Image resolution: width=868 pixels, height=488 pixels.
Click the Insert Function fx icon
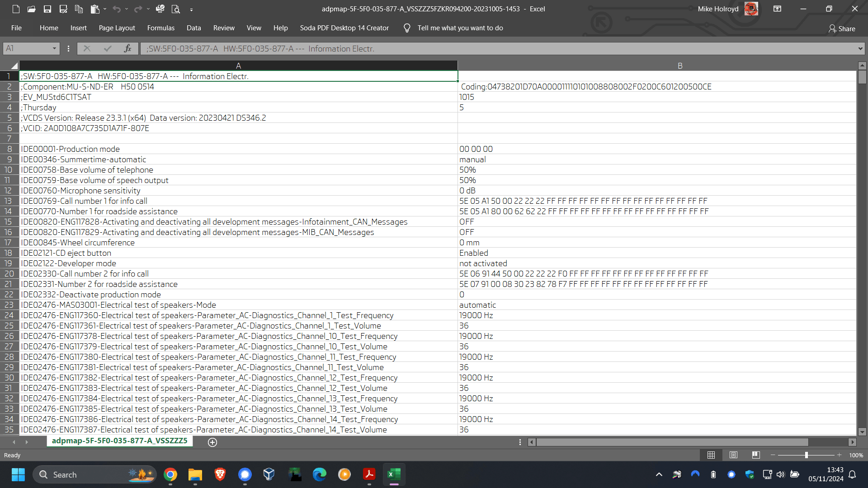coord(127,48)
